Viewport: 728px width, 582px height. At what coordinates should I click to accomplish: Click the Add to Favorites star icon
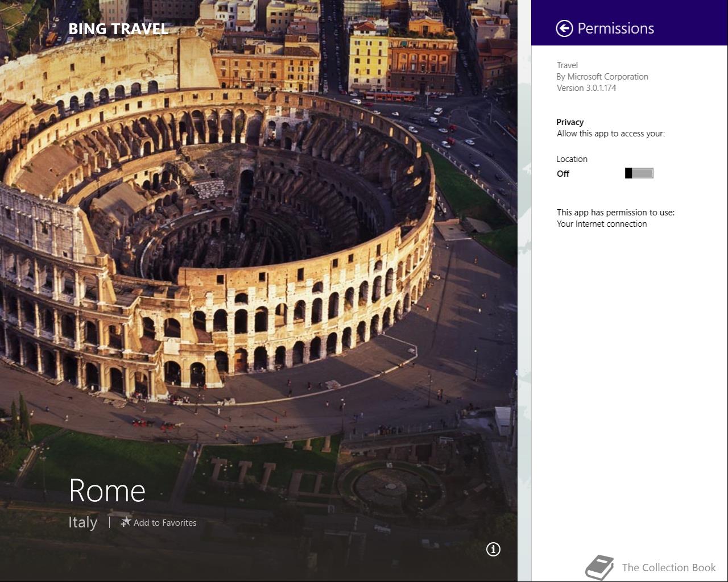tap(126, 522)
